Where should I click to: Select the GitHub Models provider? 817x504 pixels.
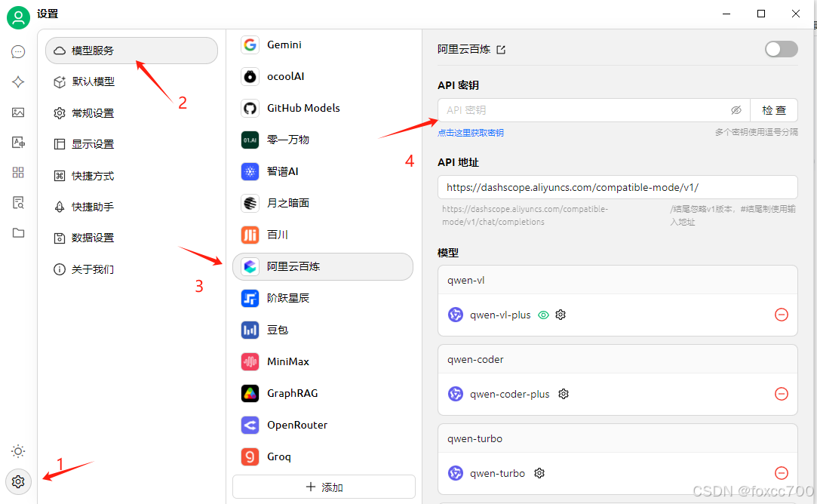[x=323, y=109]
